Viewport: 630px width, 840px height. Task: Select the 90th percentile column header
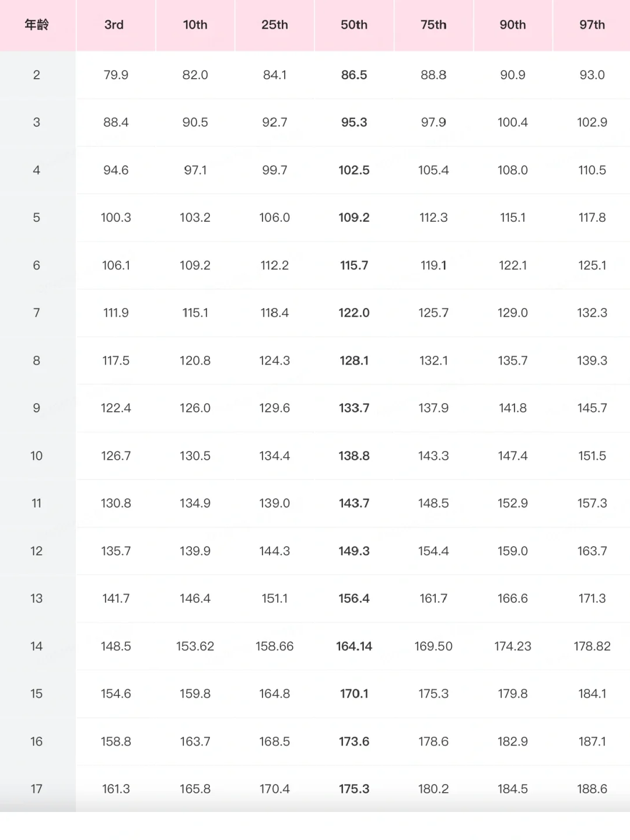tap(513, 25)
